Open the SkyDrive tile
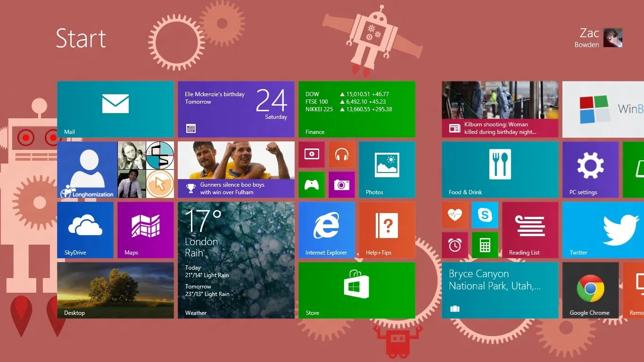 85,230
